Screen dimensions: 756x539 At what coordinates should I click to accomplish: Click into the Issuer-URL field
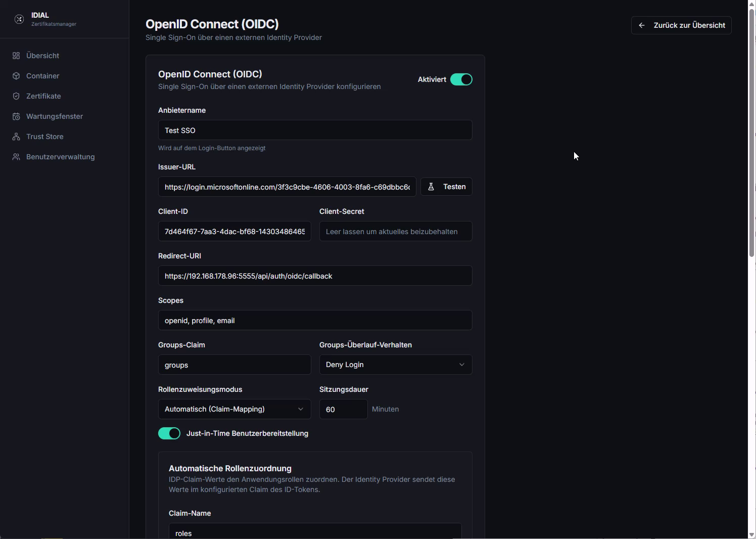pyautogui.click(x=287, y=187)
